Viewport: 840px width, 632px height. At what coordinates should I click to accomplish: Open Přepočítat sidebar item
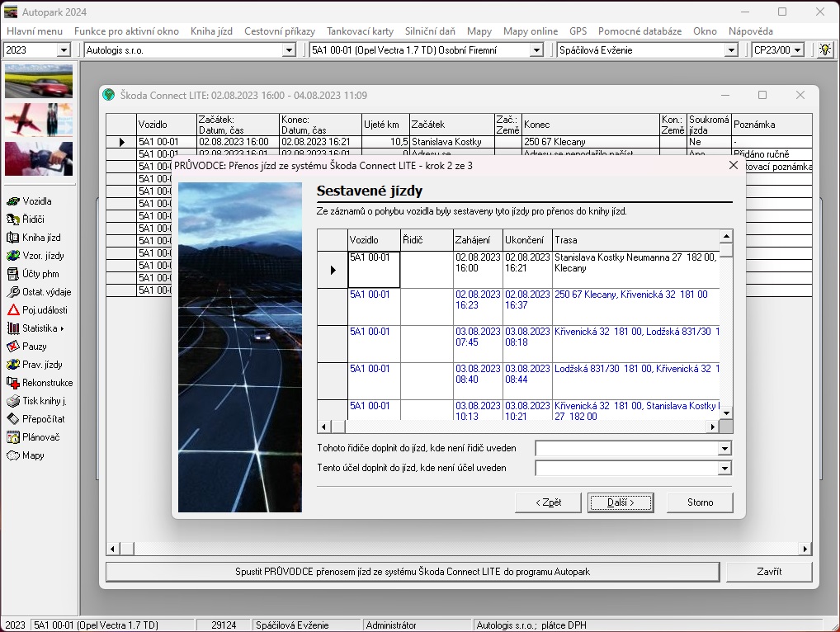(35, 419)
